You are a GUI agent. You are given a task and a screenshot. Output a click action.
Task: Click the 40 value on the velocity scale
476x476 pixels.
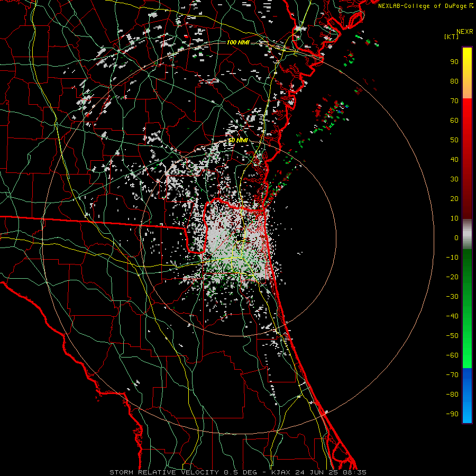454,160
